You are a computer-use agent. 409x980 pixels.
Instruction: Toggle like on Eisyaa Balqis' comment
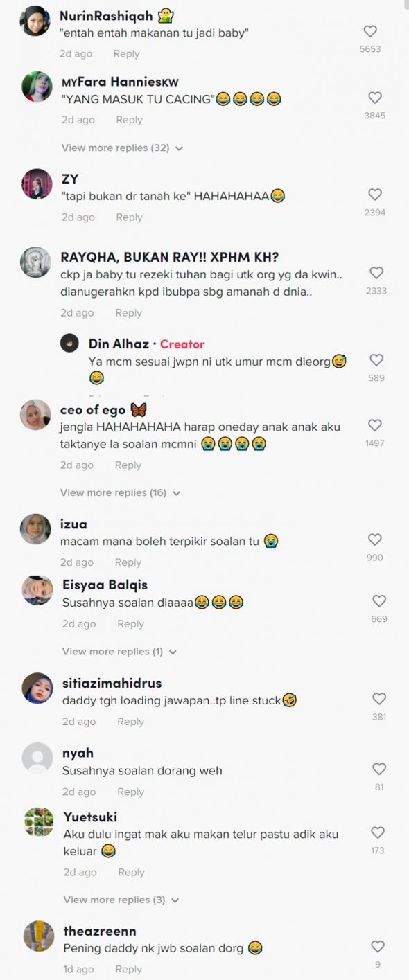click(x=379, y=601)
